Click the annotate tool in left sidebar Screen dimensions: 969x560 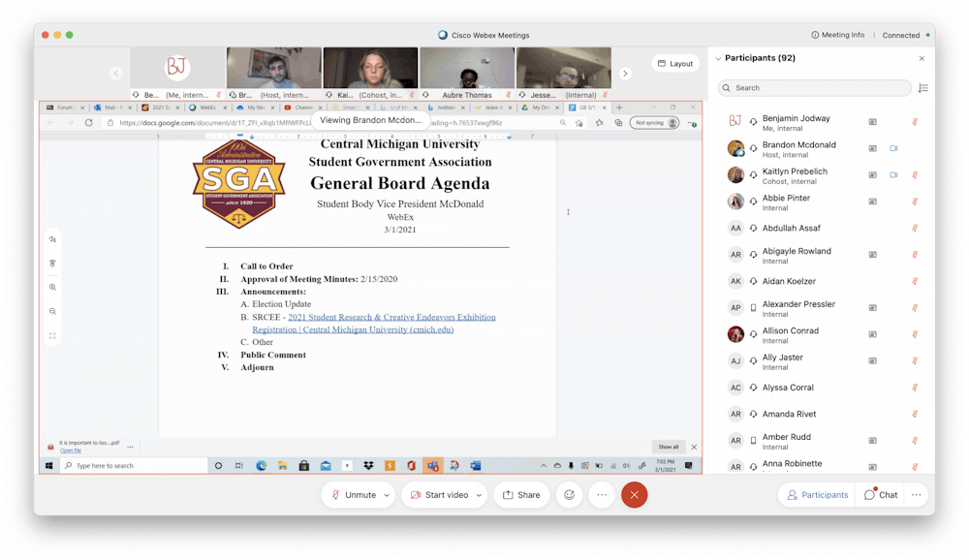(52, 239)
